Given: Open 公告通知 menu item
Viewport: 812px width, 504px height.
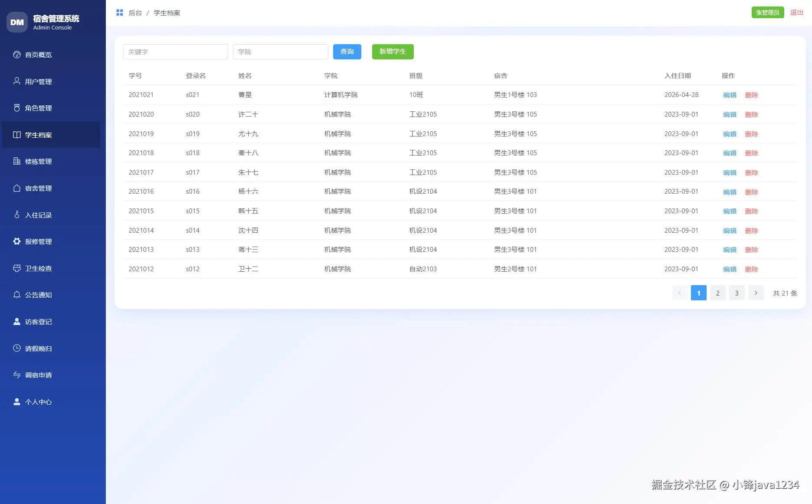Looking at the screenshot, I should [x=51, y=295].
